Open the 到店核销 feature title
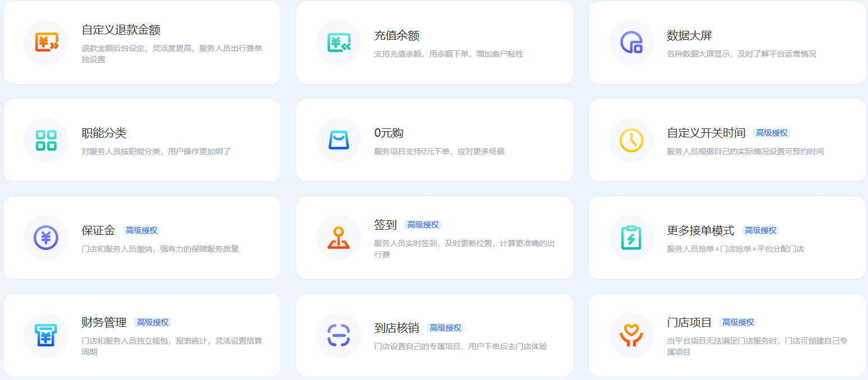This screenshot has width=868, height=380. tap(396, 328)
